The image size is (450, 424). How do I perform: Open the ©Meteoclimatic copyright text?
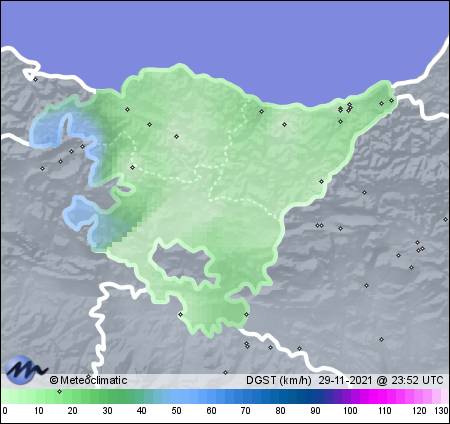pos(88,380)
